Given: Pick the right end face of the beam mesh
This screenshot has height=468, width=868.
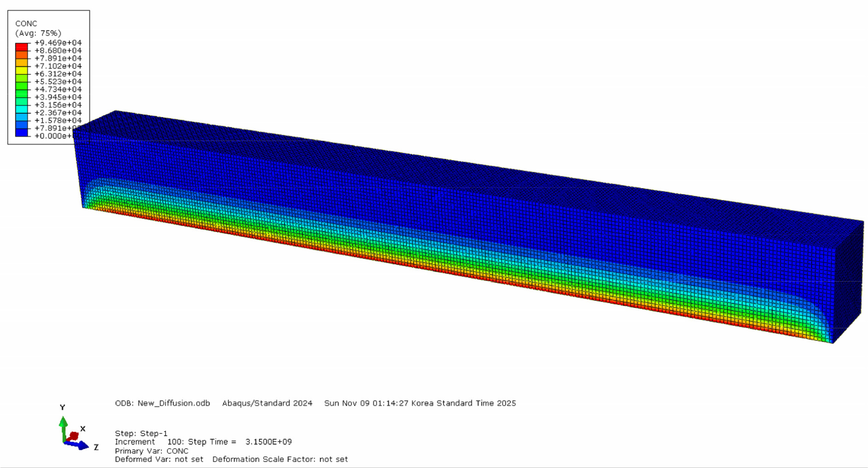Looking at the screenshot, I should 849,281.
